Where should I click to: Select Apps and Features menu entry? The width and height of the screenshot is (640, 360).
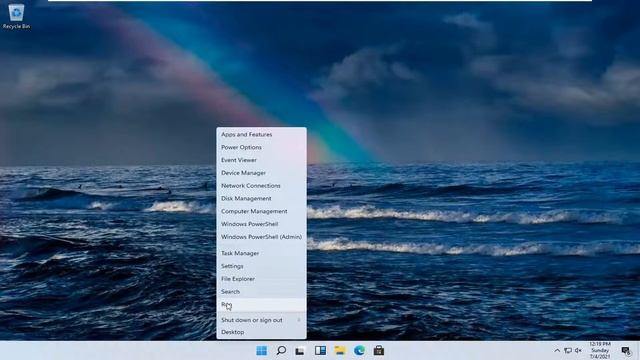point(261,134)
